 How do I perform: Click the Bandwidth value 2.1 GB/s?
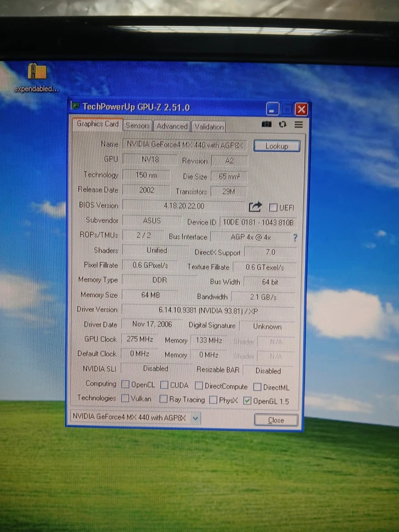click(263, 297)
